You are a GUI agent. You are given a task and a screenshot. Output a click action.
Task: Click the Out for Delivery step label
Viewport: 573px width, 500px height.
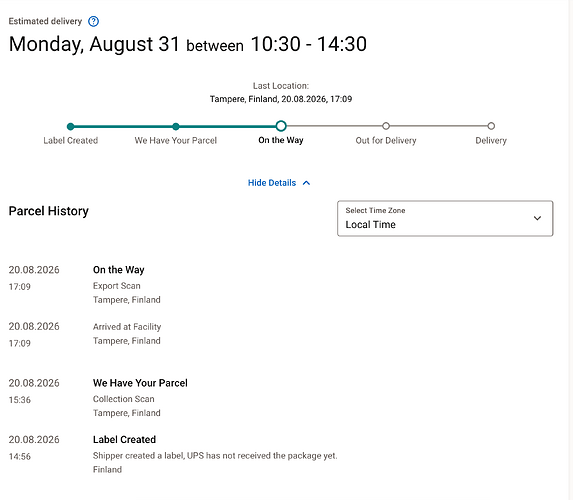(386, 141)
